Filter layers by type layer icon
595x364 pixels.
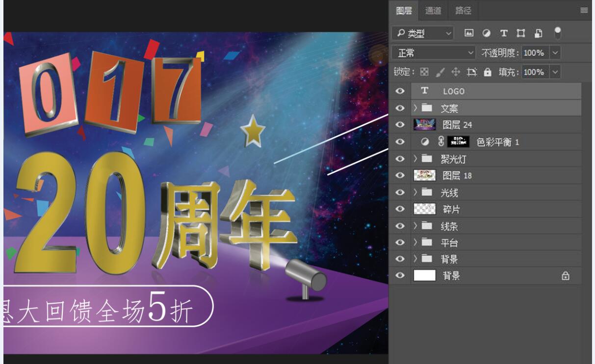503,33
